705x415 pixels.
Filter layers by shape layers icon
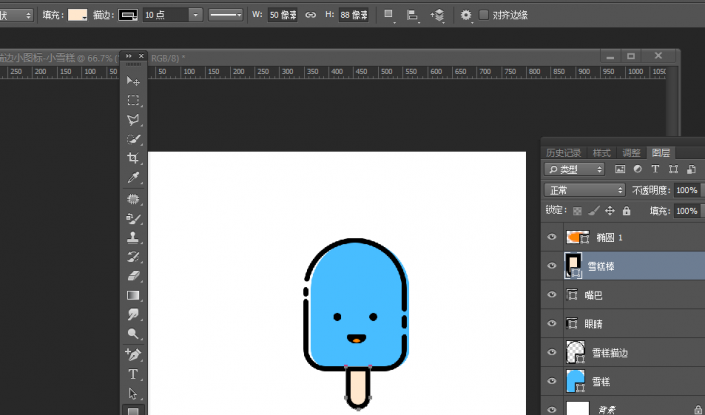point(673,169)
